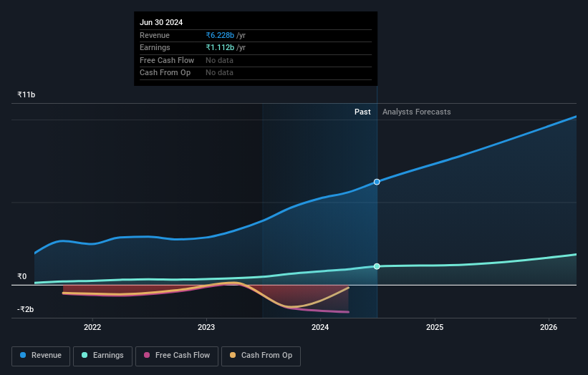Click the Jun 30 2024 tooltip date
Screen dimensions: 588x375
pyautogui.click(x=161, y=22)
